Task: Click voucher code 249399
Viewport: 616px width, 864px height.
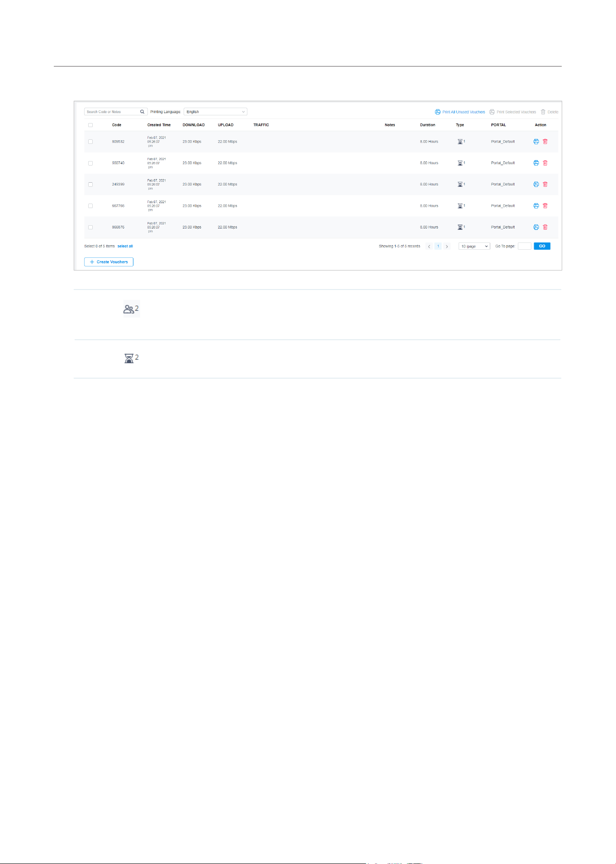Action: [118, 184]
